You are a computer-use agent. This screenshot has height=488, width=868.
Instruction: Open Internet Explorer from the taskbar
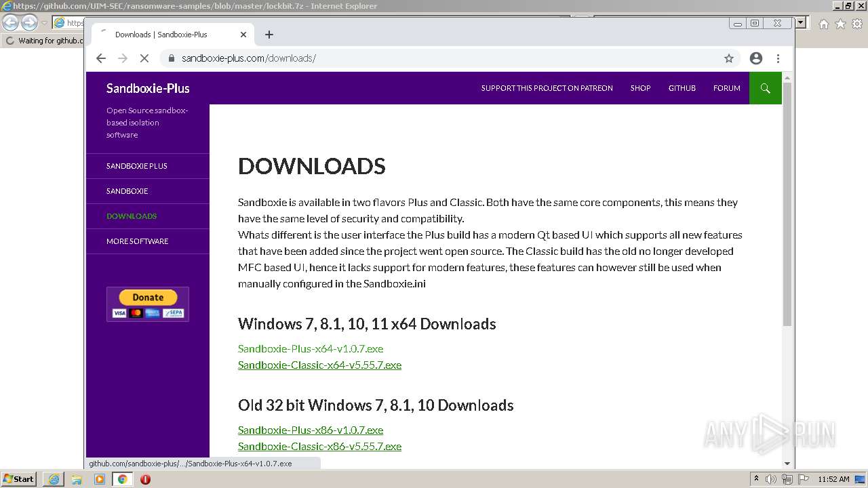click(54, 479)
